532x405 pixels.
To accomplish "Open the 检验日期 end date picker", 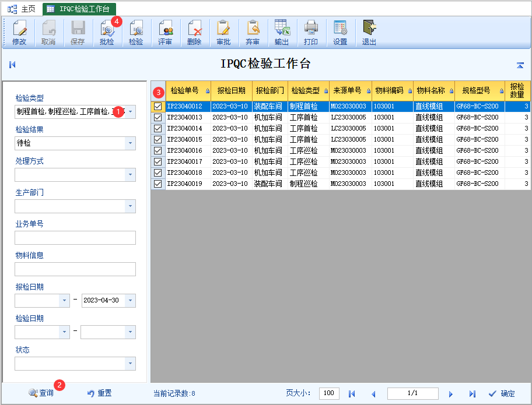I will pos(130,332).
